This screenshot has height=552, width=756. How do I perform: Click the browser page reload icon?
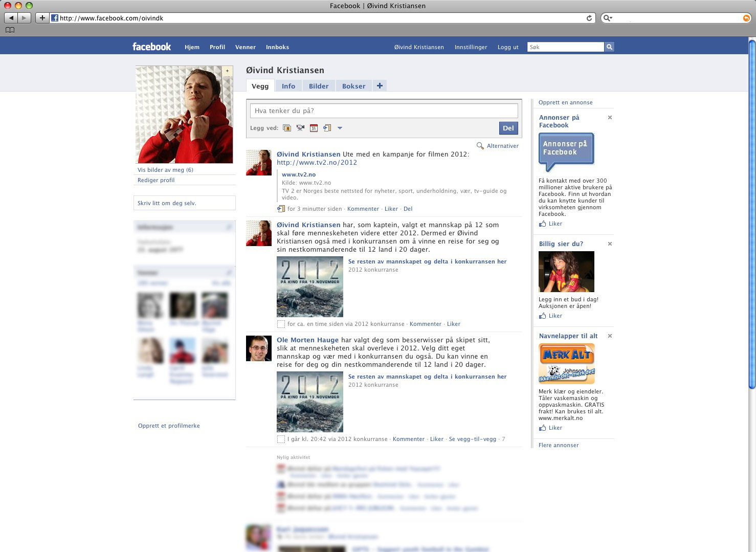[x=589, y=18]
